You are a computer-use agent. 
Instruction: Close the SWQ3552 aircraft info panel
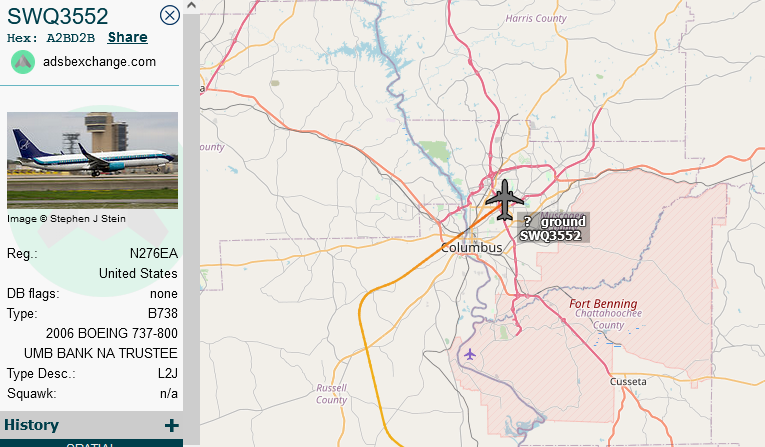coord(170,15)
